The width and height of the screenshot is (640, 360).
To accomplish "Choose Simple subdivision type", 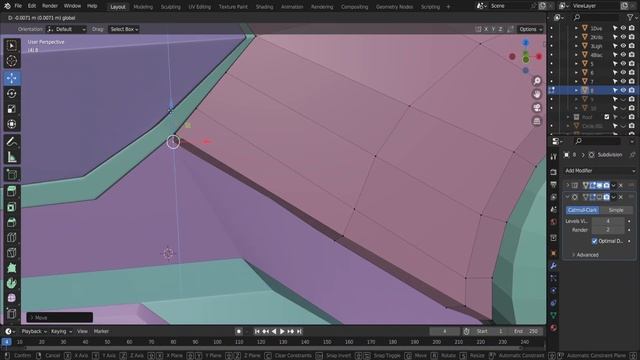I will tap(616, 210).
